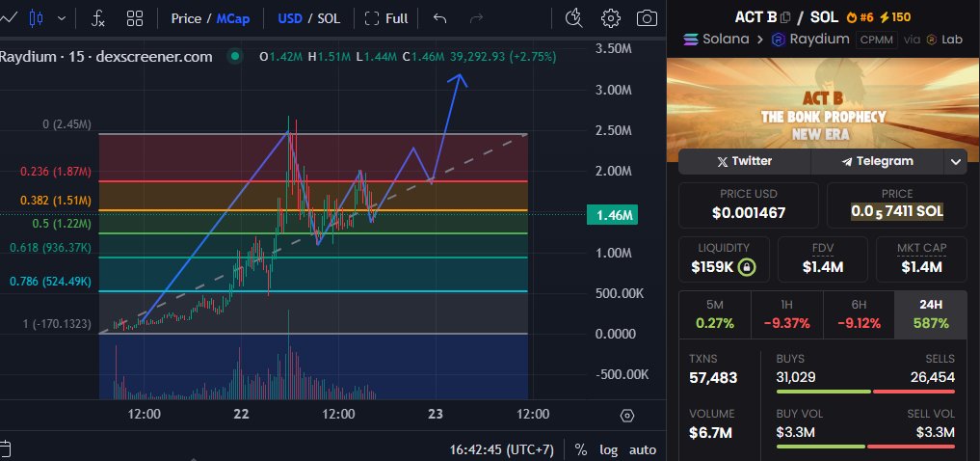
Task: Click the PRICE USD $0.001467 box
Action: coord(748,205)
